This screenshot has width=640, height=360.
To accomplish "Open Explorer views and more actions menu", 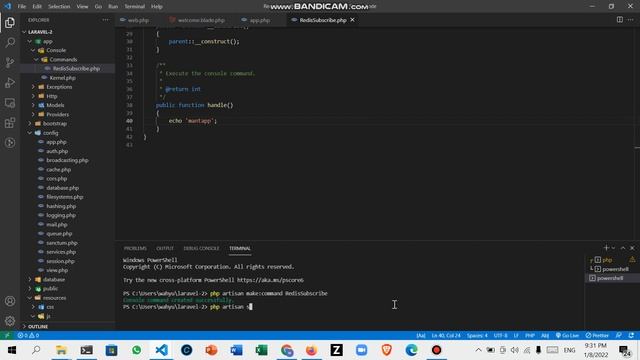I will pyautogui.click(x=106, y=20).
